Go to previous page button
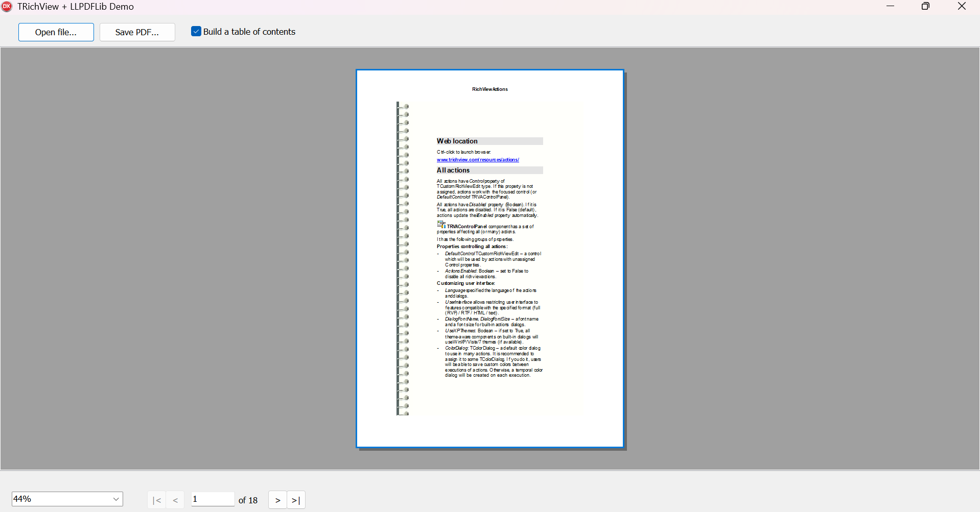Image resolution: width=980 pixels, height=512 pixels. [175, 500]
